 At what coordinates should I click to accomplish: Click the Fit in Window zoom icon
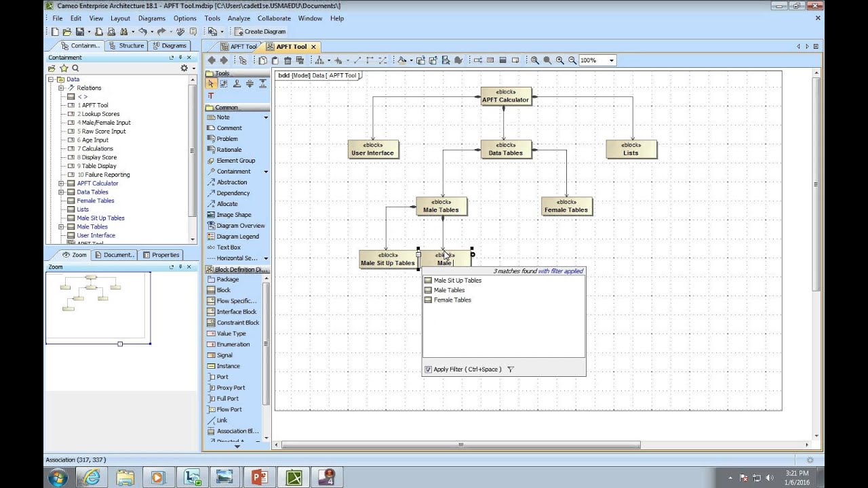pos(534,60)
